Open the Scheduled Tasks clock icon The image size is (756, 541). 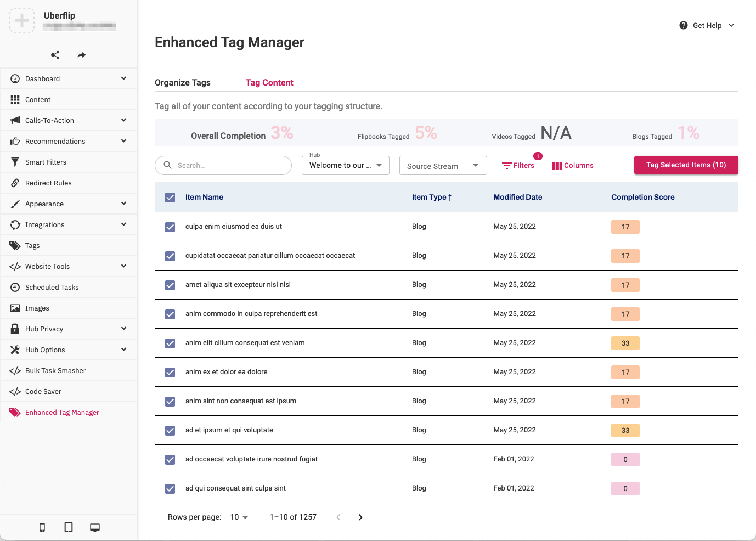[x=15, y=287]
